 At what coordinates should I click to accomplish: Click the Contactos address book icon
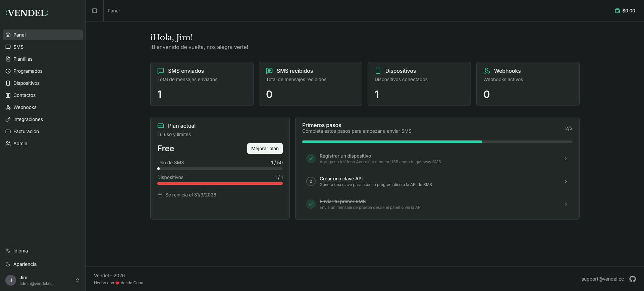tap(8, 95)
